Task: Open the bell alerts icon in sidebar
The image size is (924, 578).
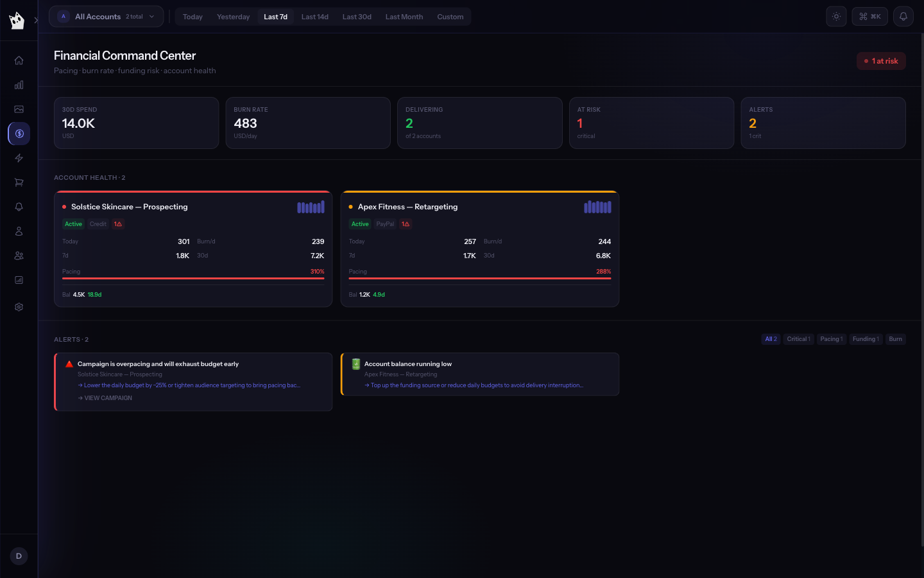Action: 19,207
